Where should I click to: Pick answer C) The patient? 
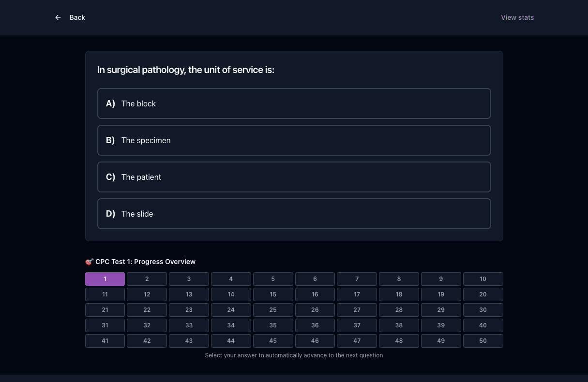(x=294, y=177)
